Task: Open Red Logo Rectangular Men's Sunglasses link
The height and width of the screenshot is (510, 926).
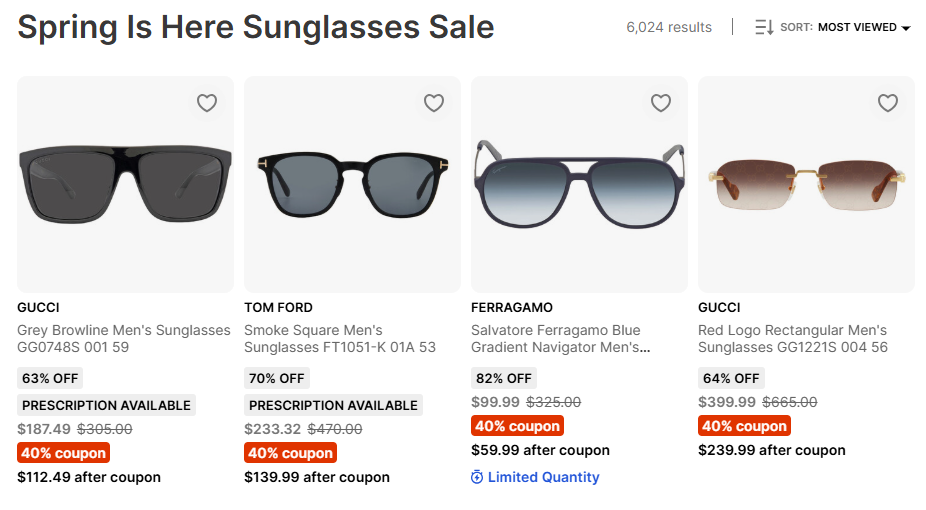Action: 793,338
